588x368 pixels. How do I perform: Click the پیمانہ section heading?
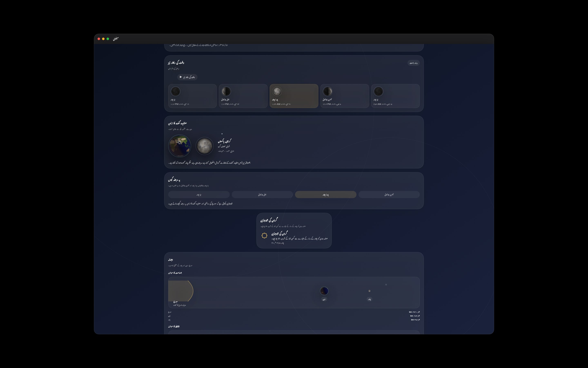(x=170, y=260)
